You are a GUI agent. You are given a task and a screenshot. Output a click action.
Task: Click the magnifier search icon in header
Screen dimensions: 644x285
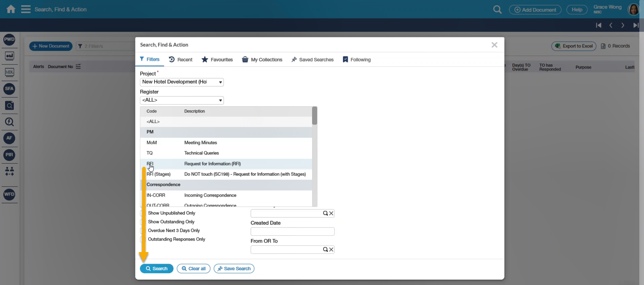[497, 10]
